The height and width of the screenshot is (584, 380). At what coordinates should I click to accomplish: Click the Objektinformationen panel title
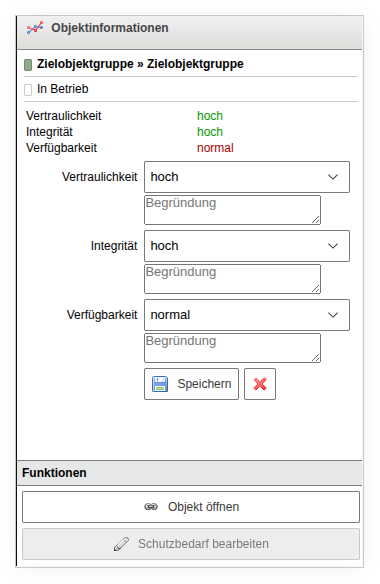point(110,28)
